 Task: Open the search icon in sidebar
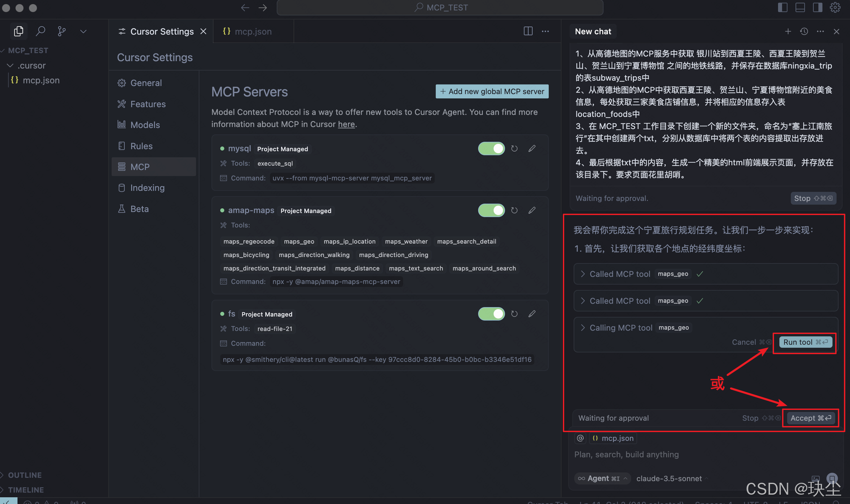point(40,31)
